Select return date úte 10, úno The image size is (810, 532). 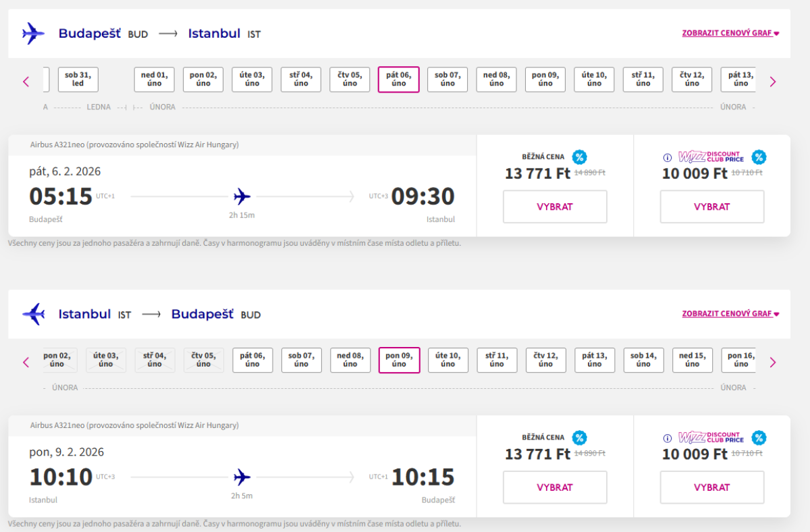pos(448,360)
